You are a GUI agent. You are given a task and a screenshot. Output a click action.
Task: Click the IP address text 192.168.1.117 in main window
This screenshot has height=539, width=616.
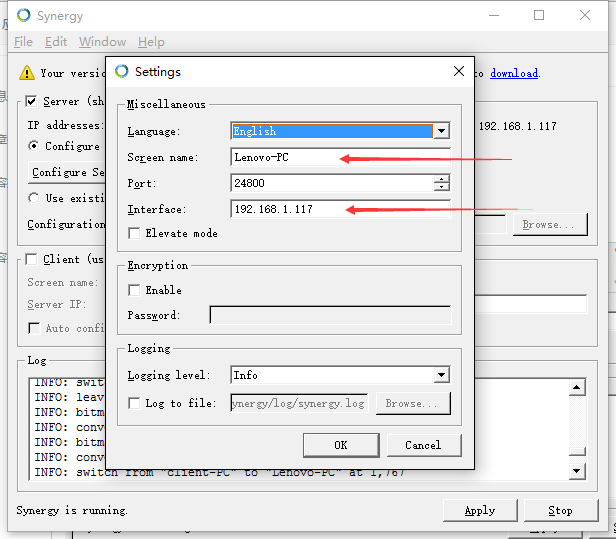pyautogui.click(x=517, y=126)
